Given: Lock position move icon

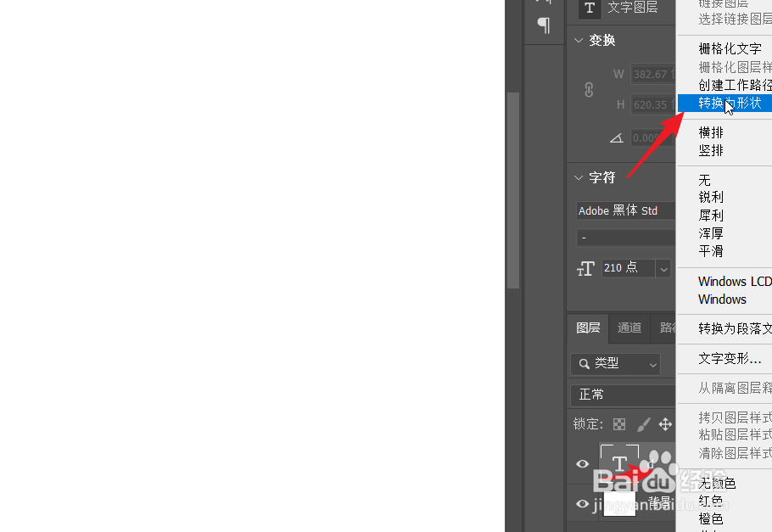Looking at the screenshot, I should click(665, 424).
